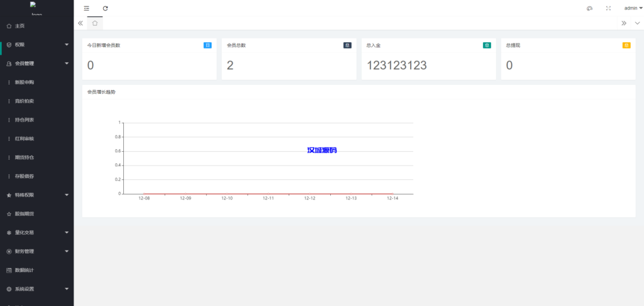Click the refresh icon in top bar

106,8
